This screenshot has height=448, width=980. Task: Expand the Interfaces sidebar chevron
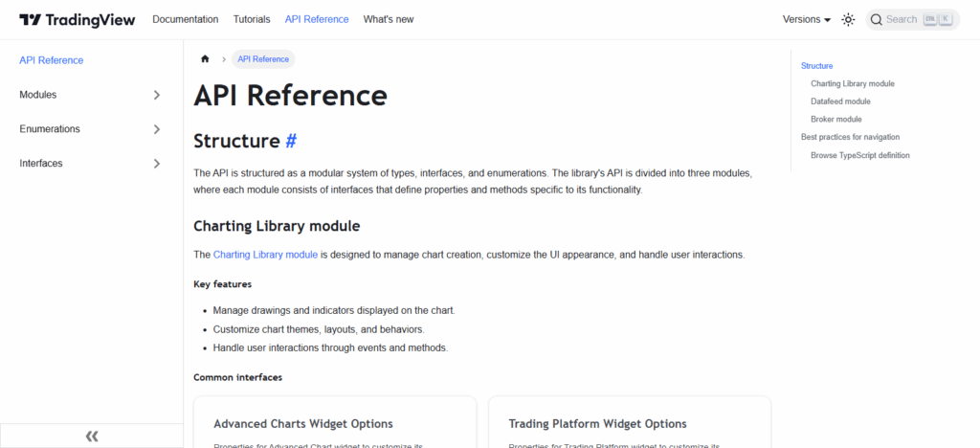pos(157,164)
